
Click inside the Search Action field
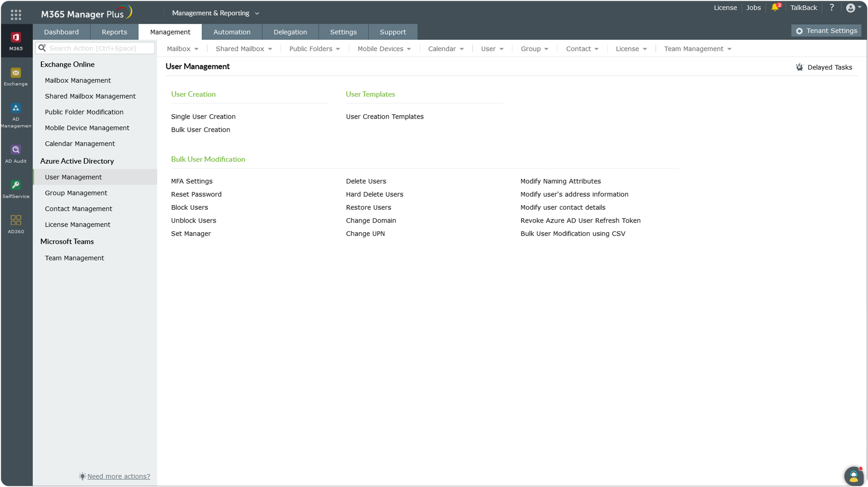click(95, 48)
